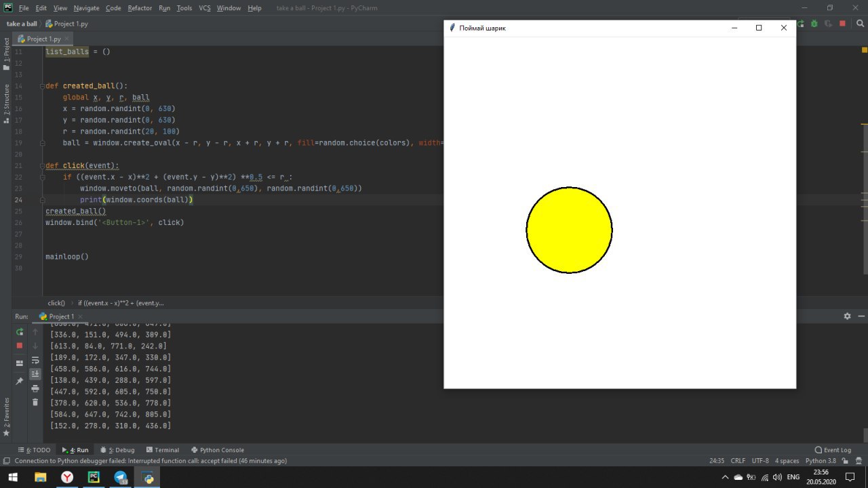
Task: Collapse the click function fold marker
Action: coord(43,165)
